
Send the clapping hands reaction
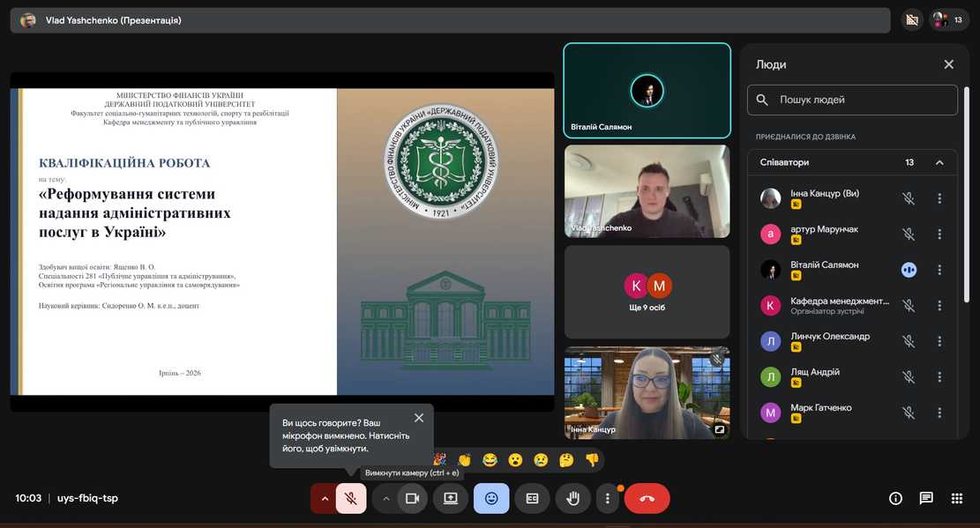coord(465,459)
